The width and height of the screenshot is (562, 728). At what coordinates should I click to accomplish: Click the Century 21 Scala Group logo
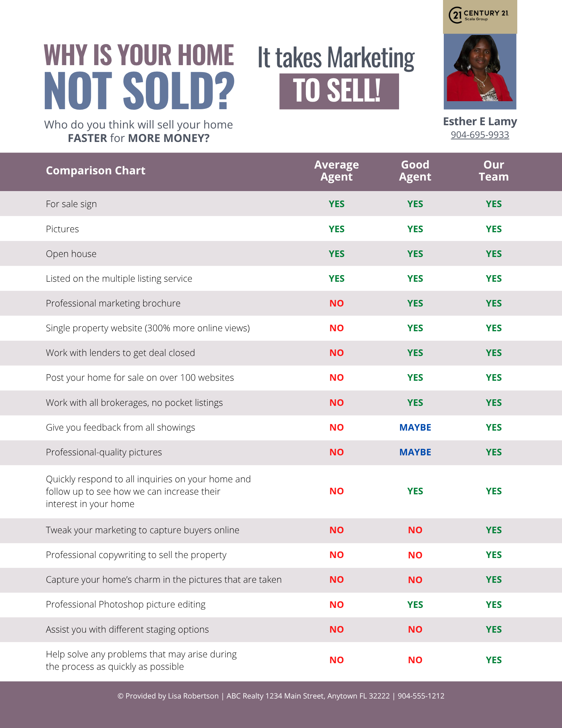pyautogui.click(x=479, y=16)
